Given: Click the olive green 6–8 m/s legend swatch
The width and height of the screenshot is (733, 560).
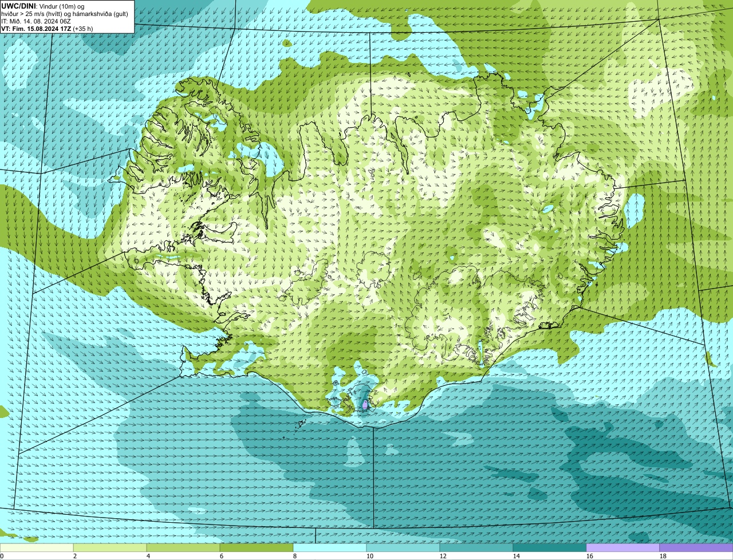Looking at the screenshot, I should pos(257,547).
